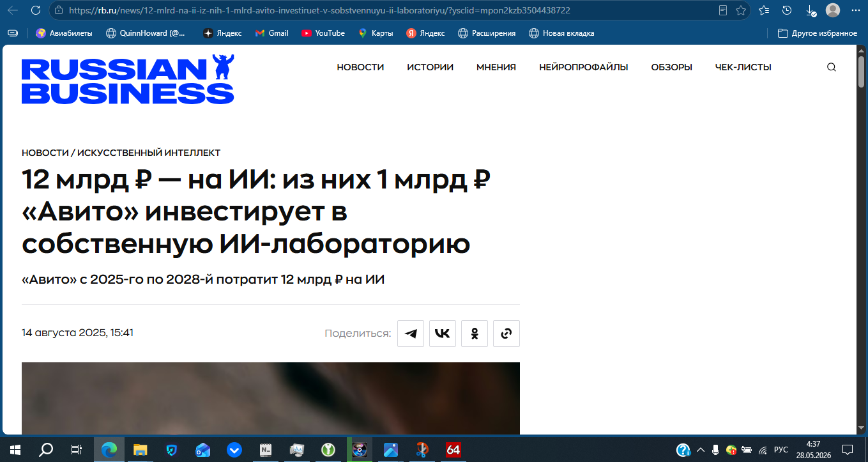This screenshot has height=462, width=868.
Task: Click the page vertical scrollbar thumb
Action: coord(862,72)
